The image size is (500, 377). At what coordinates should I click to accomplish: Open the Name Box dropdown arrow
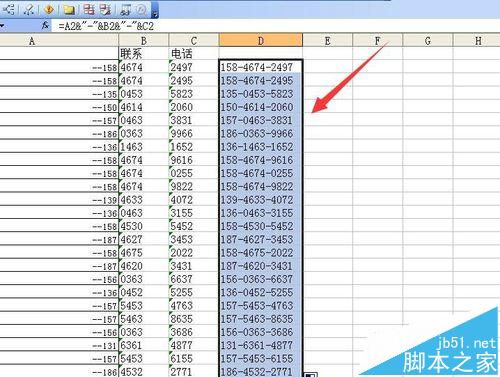1,26
